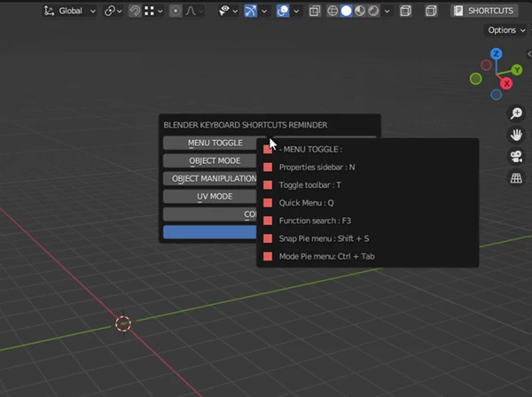
Task: Toggle X-ray view icon
Action: pyautogui.click(x=315, y=11)
